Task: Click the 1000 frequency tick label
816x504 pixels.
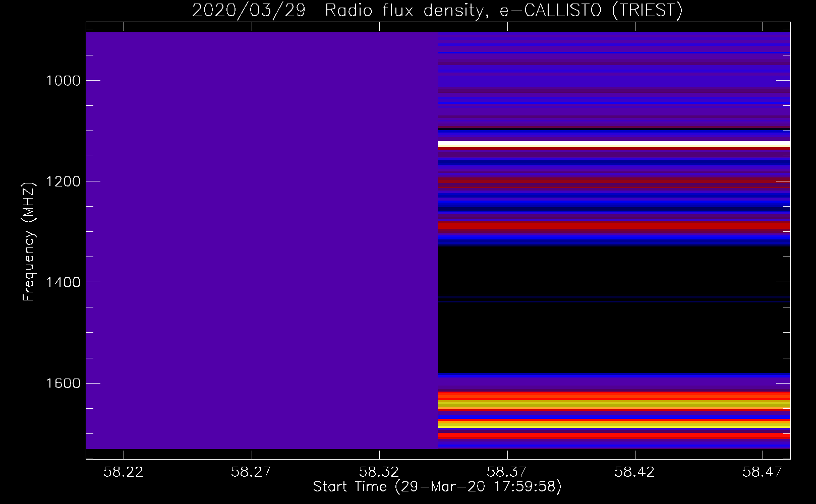Action: (63, 81)
